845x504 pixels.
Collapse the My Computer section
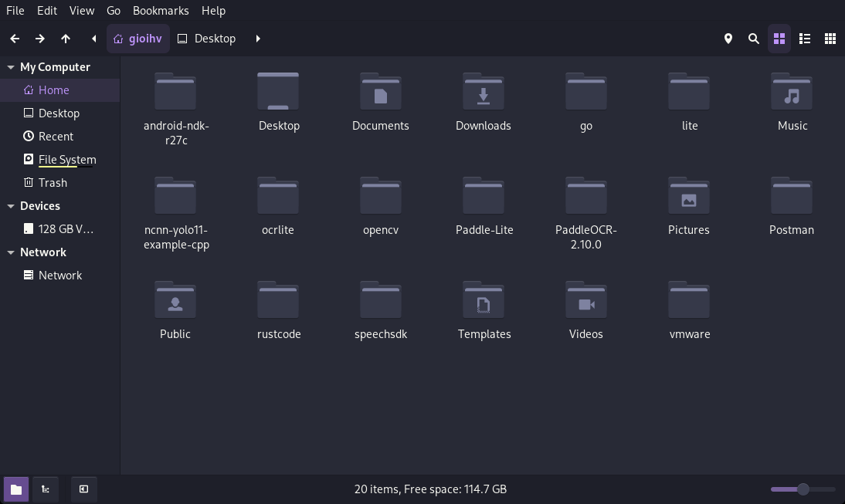[11, 67]
